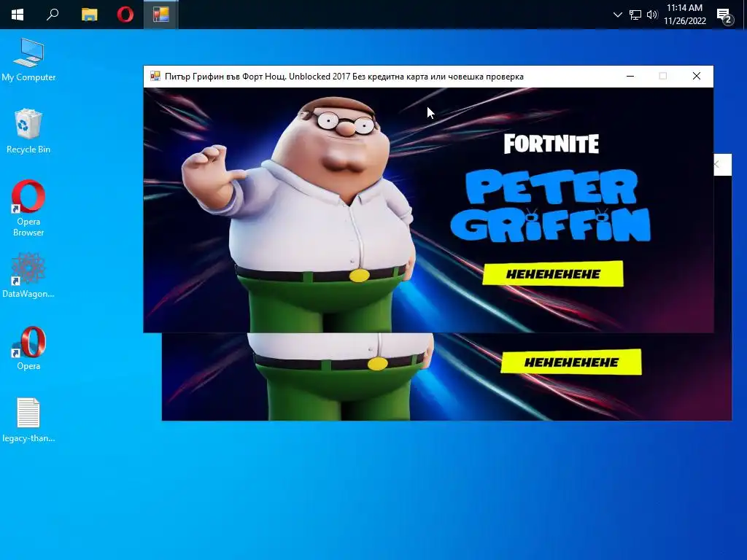Open the volume speaker tray icon
Viewport: 747px width, 560px height.
point(652,15)
